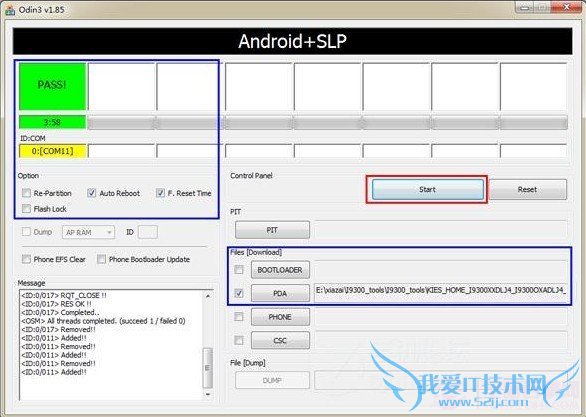586x417 pixels.
Task: Click the PDA file button
Action: (280, 293)
